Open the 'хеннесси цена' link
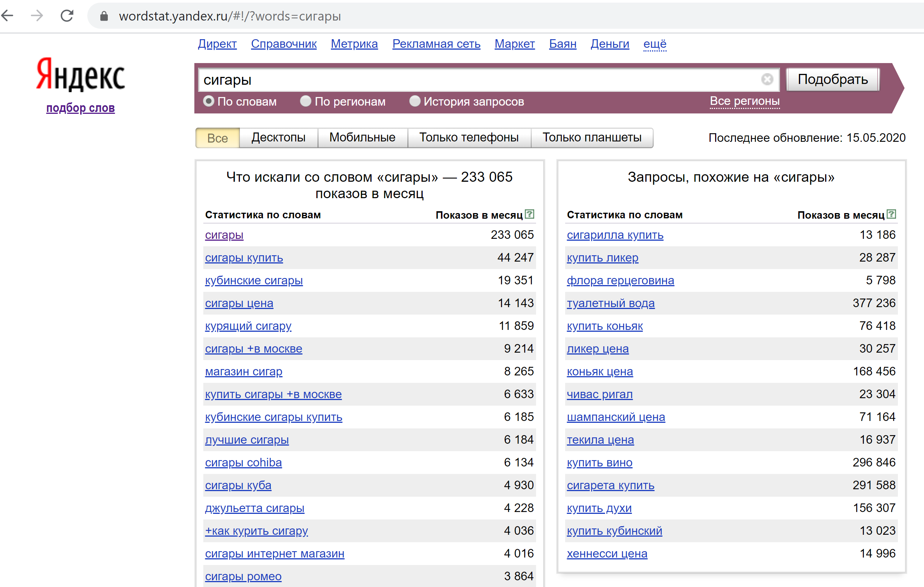 607,553
